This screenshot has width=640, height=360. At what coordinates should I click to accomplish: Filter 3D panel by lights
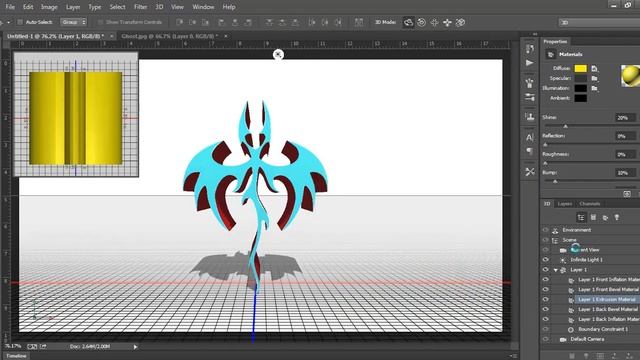[x=617, y=218]
